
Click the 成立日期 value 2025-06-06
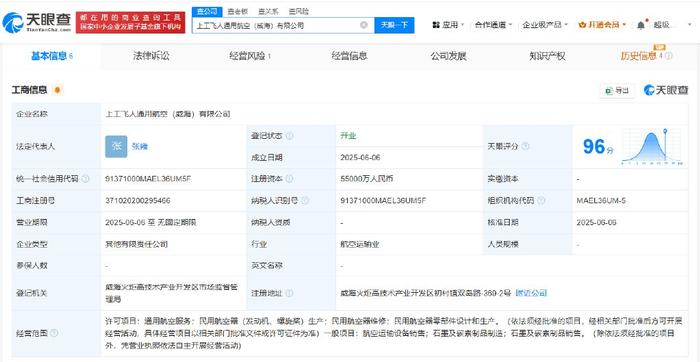click(360, 158)
